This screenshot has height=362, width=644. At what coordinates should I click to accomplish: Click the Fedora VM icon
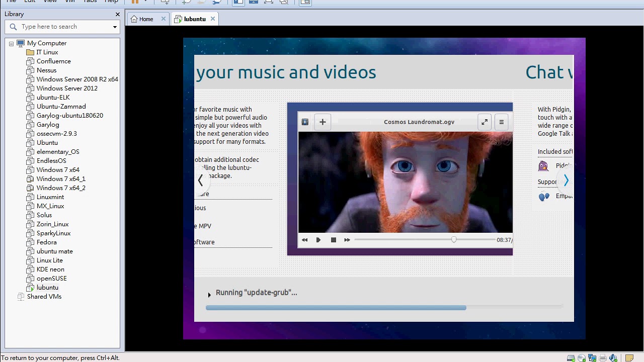point(30,242)
